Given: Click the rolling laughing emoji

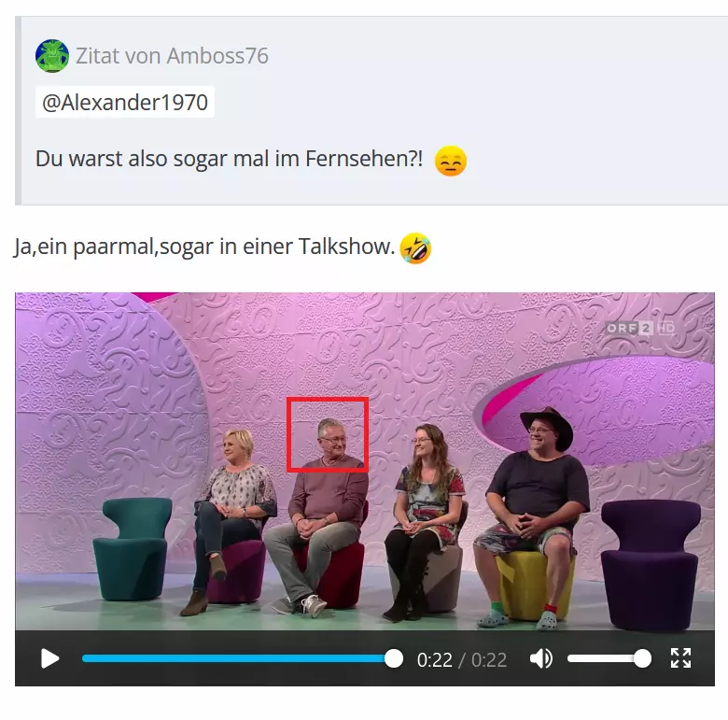Looking at the screenshot, I should (x=415, y=248).
